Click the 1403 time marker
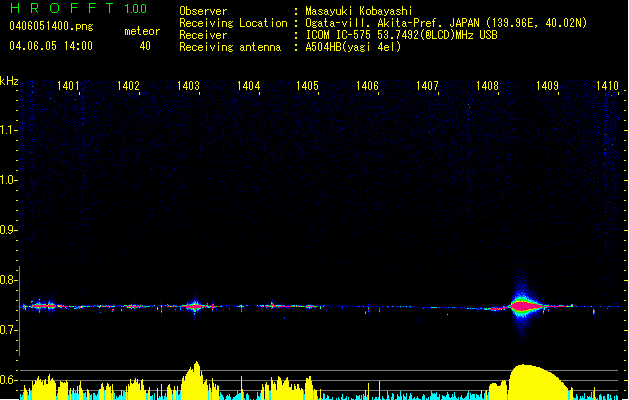The width and height of the screenshot is (629, 400). 188,86
